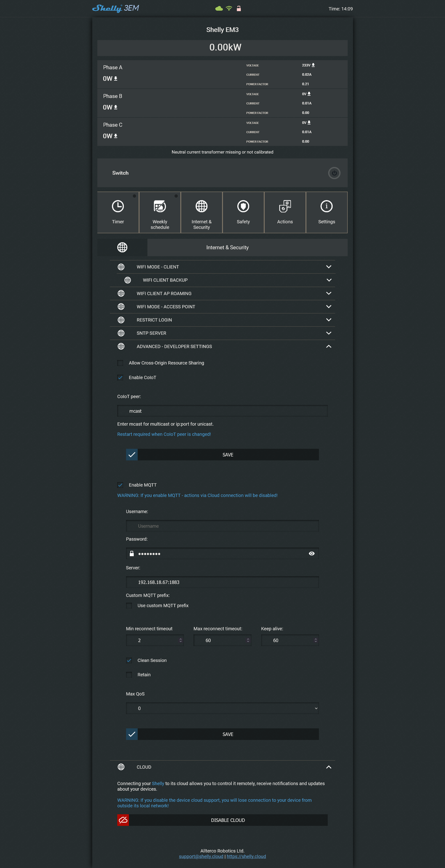Click globe icon beside WIFI CLIENT AP ROAMING

(121, 293)
